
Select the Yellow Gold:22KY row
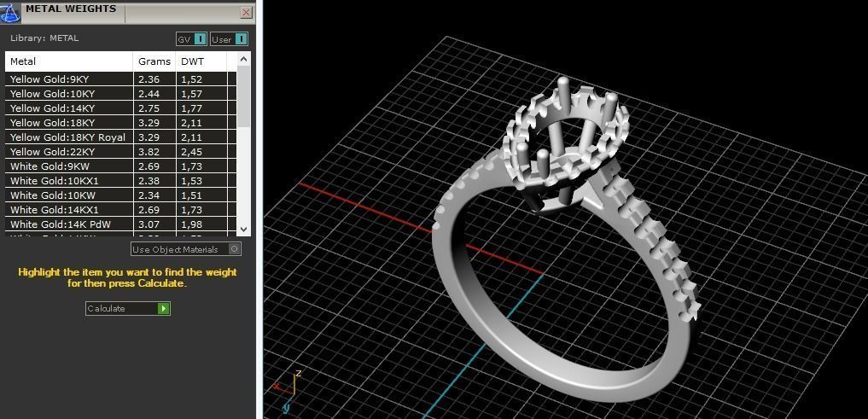point(120,152)
